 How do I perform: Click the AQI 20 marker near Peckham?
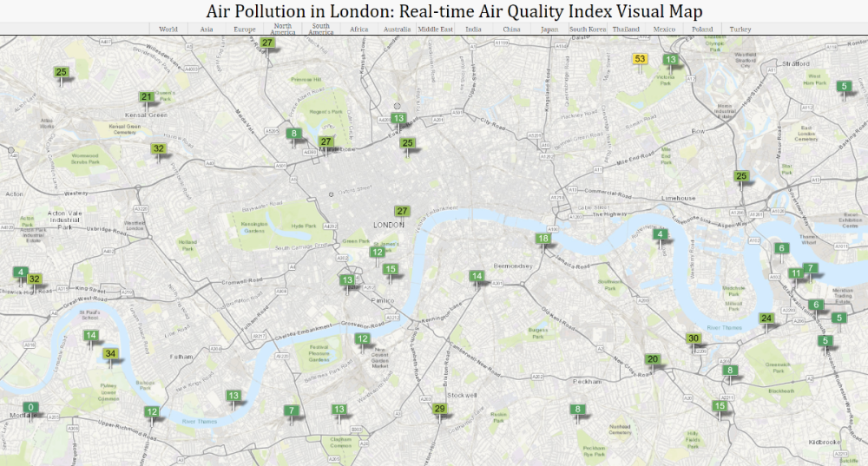pos(653,359)
